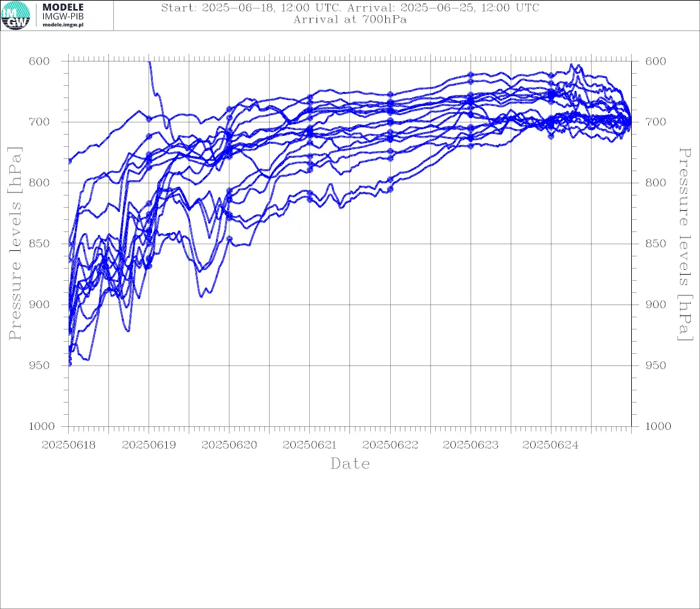
Task: Click the 20250623 date label
Action: click(x=471, y=445)
